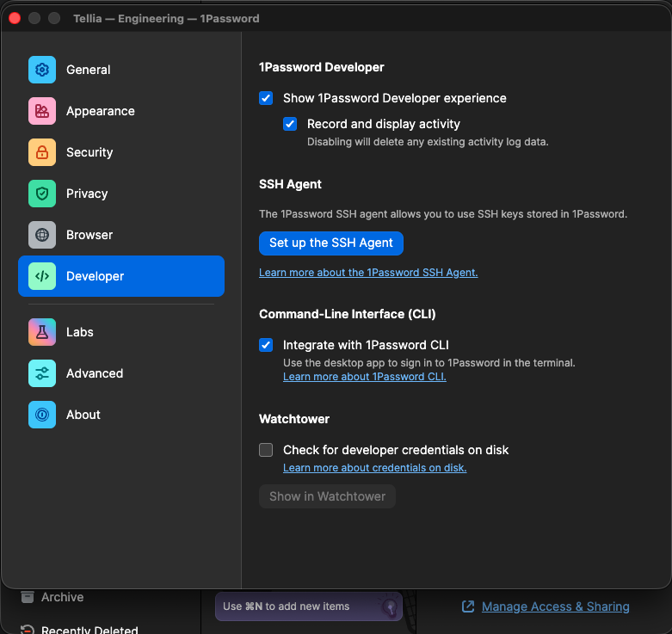Image resolution: width=672 pixels, height=634 pixels.
Task: Open Learn more about credentials on disk link
Action: (374, 468)
